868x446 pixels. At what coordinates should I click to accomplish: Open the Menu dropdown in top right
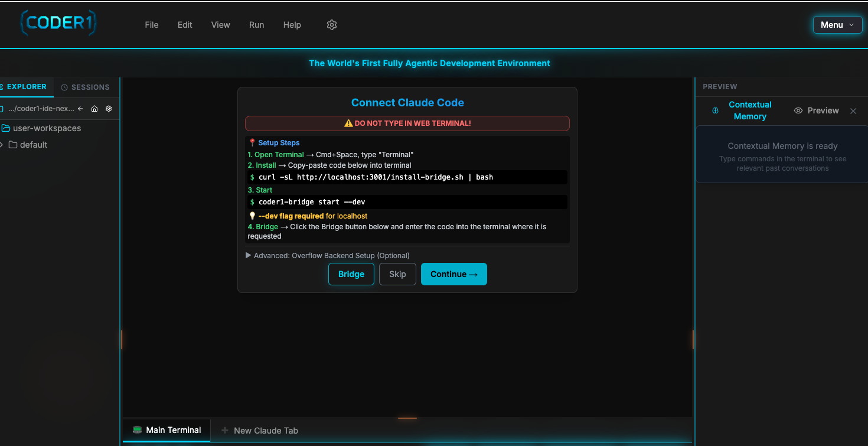tap(837, 25)
